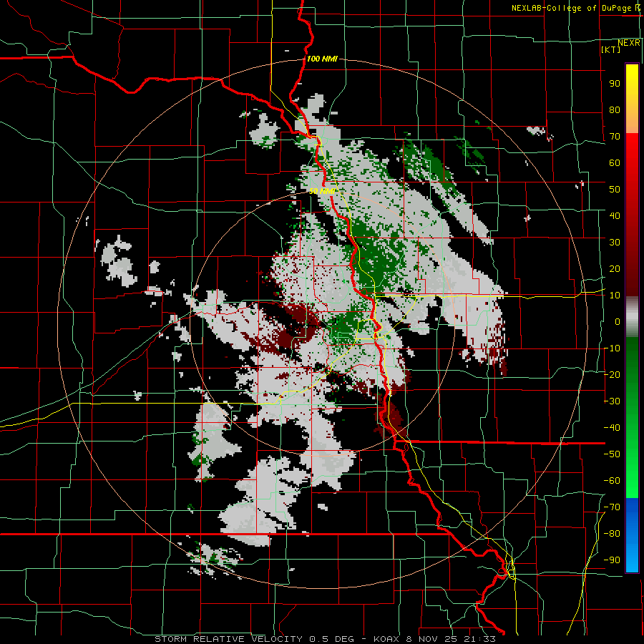
Task: Click the positive 90 value on the velocity scale
Action: (x=615, y=84)
